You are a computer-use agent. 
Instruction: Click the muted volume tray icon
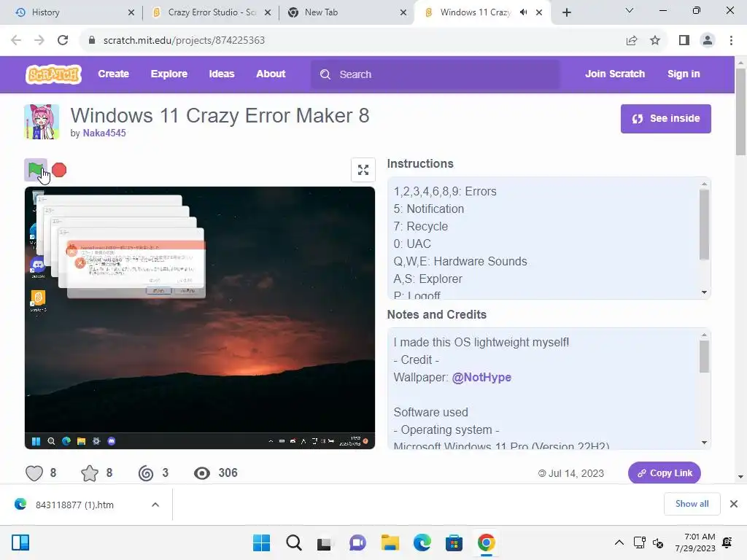[x=658, y=542]
